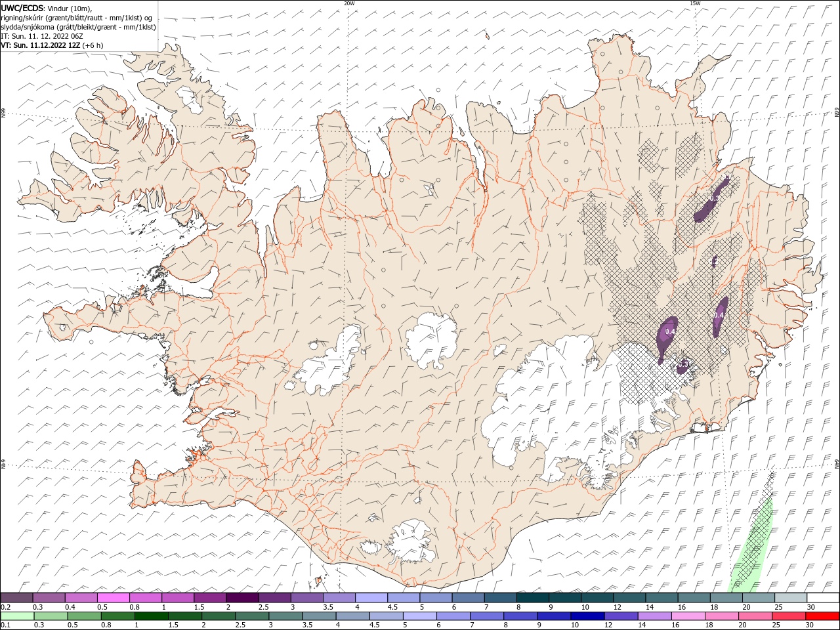The width and height of the screenshot is (840, 630).
Task: Pick the white 30 swatch in the upper legend
Action: [823, 598]
